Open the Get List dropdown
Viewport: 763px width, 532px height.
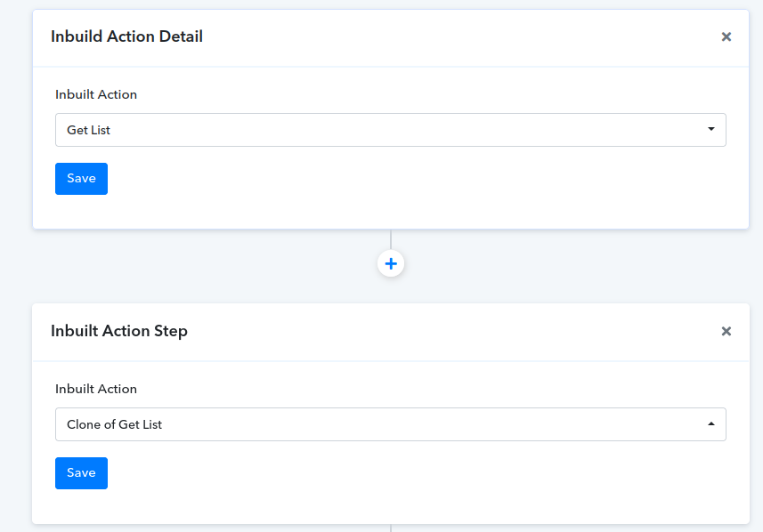point(391,130)
